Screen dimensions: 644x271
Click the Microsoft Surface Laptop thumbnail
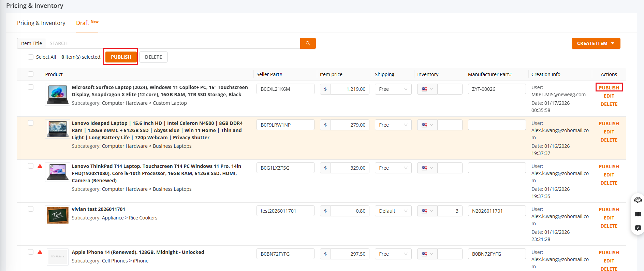pos(58,95)
